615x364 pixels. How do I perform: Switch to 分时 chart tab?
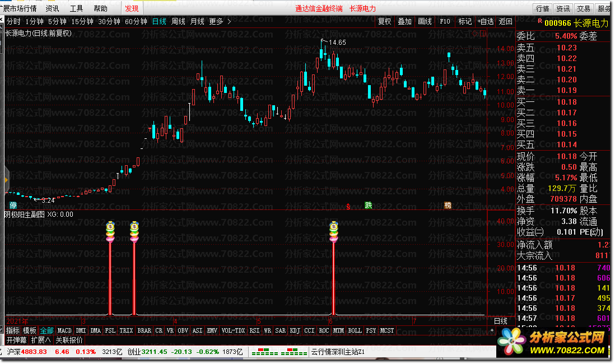13,22
